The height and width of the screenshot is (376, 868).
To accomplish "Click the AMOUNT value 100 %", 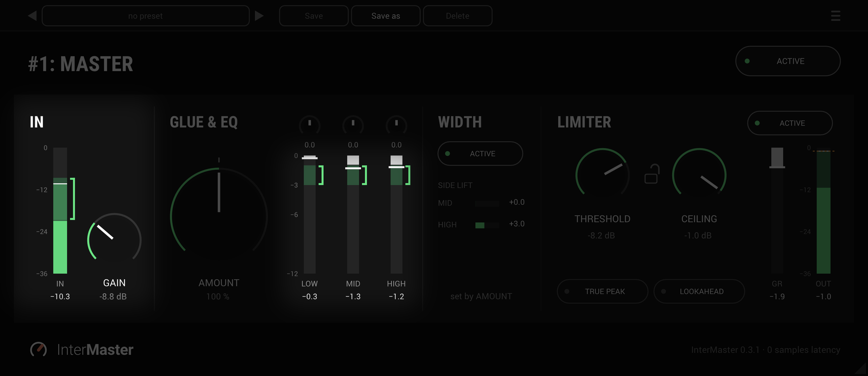I will pyautogui.click(x=218, y=297).
